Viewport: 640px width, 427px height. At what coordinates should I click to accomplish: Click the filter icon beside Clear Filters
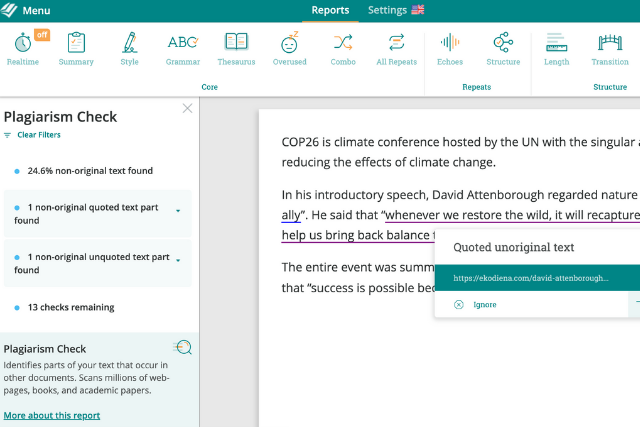7,135
